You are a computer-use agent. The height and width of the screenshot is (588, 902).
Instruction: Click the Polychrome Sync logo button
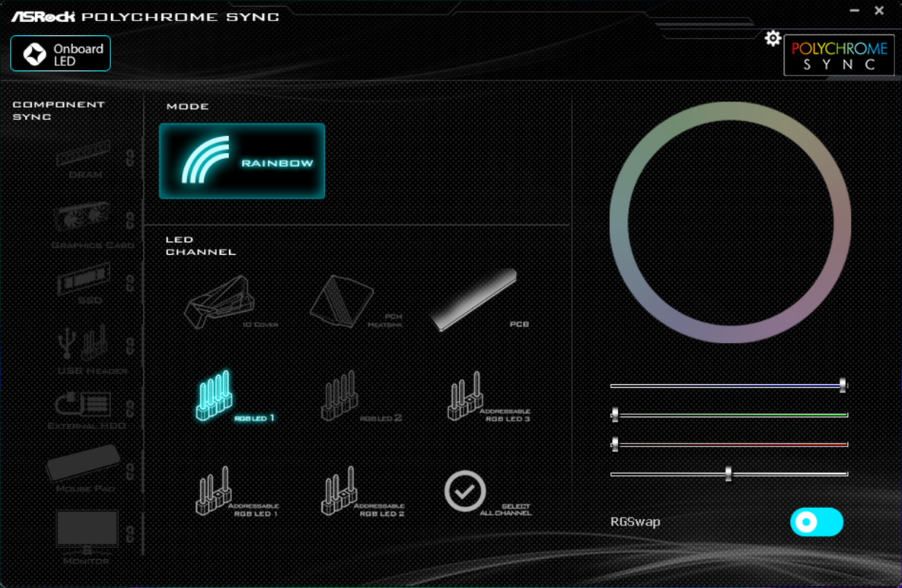pyautogui.click(x=839, y=56)
